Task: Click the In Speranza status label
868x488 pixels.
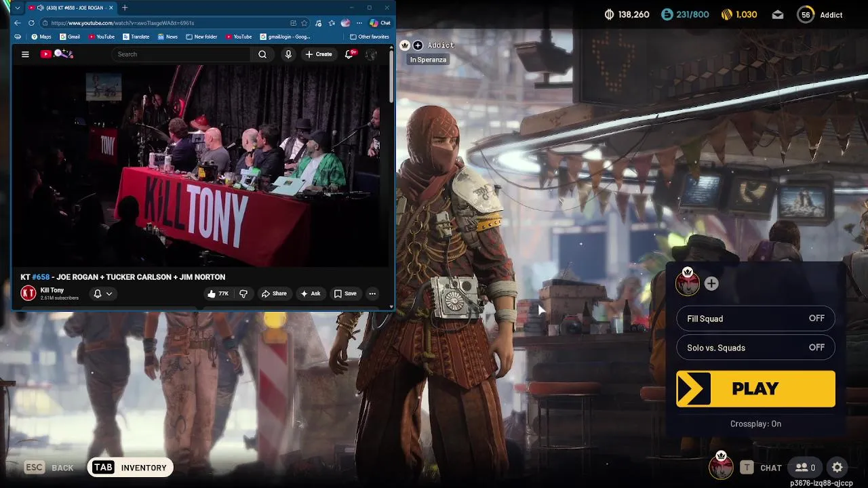Action: tap(428, 60)
